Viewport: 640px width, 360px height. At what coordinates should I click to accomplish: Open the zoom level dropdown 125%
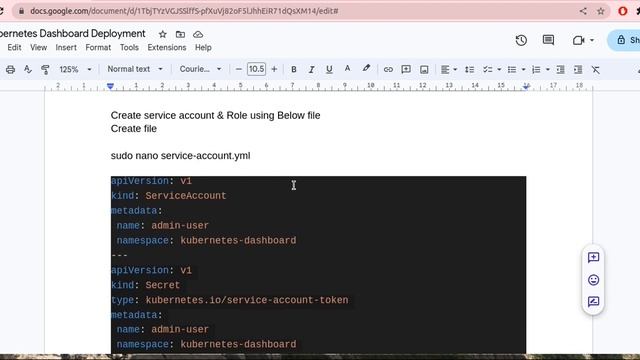75,69
